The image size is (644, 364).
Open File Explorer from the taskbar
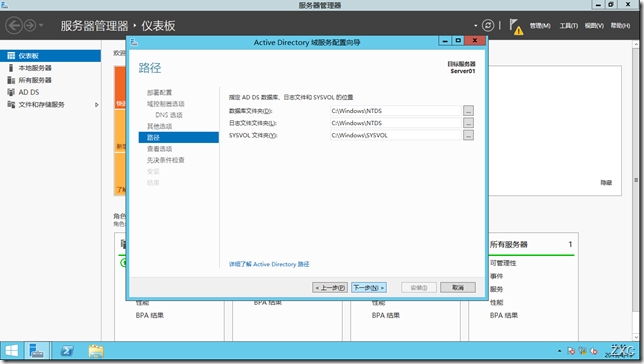pyautogui.click(x=96, y=351)
